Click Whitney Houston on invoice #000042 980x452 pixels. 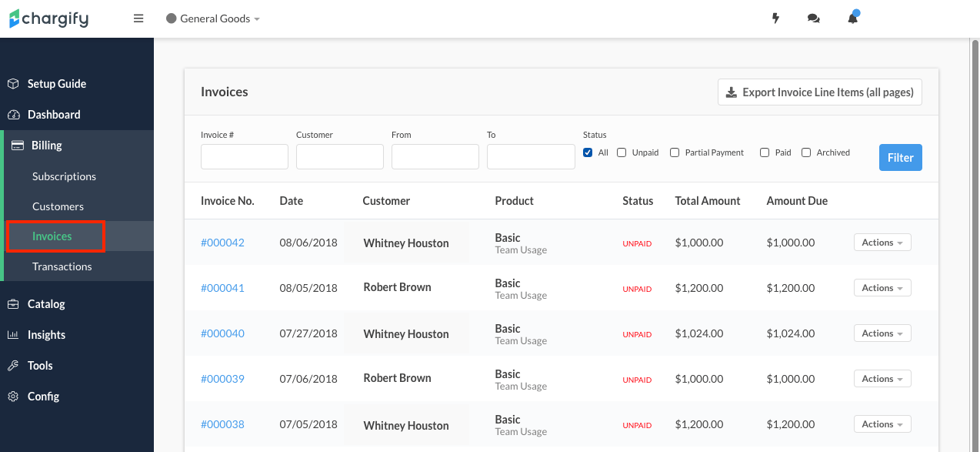pos(406,243)
